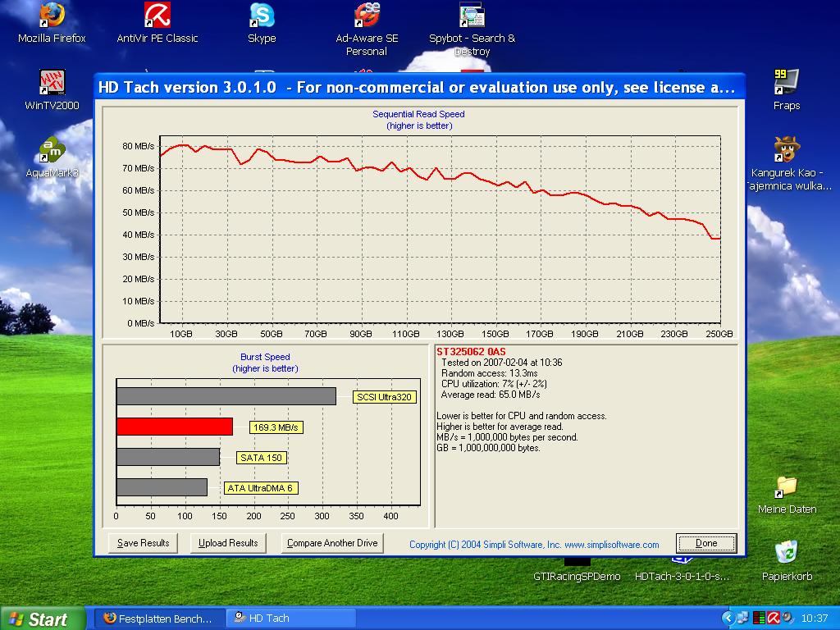
Task: Click the Tested on 2007-02-04 text
Action: (501, 363)
